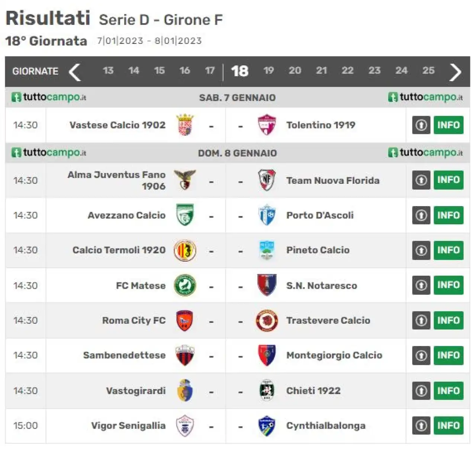
Task: Show later matchdays with right chevron
Action: click(455, 72)
